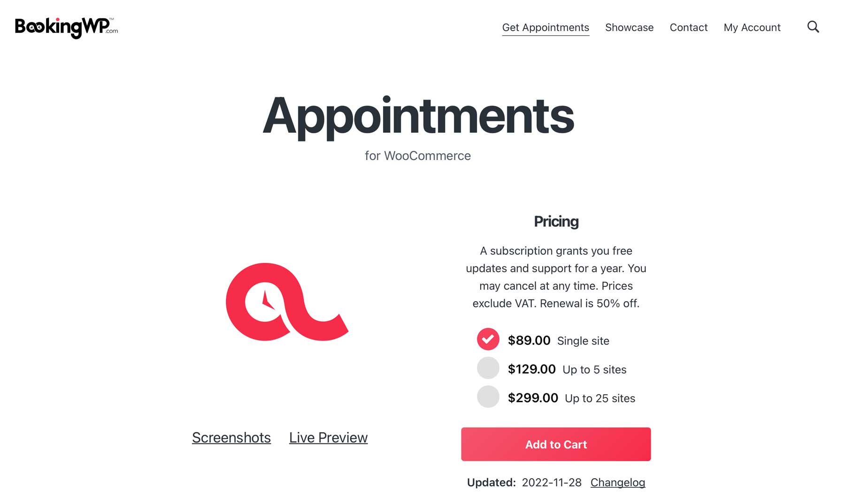Click the dot in the BookingWP logo
Image resolution: width=845 pixels, height=504 pixels.
tap(58, 19)
